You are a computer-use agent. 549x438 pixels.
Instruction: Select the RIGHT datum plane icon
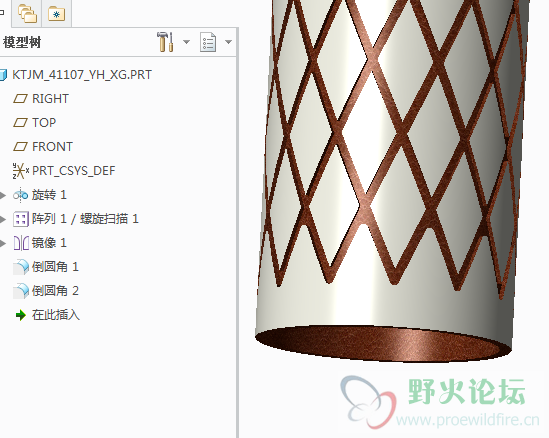point(20,99)
